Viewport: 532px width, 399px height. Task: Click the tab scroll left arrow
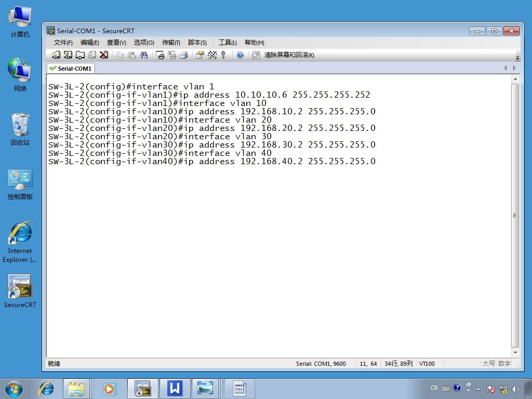coord(506,68)
